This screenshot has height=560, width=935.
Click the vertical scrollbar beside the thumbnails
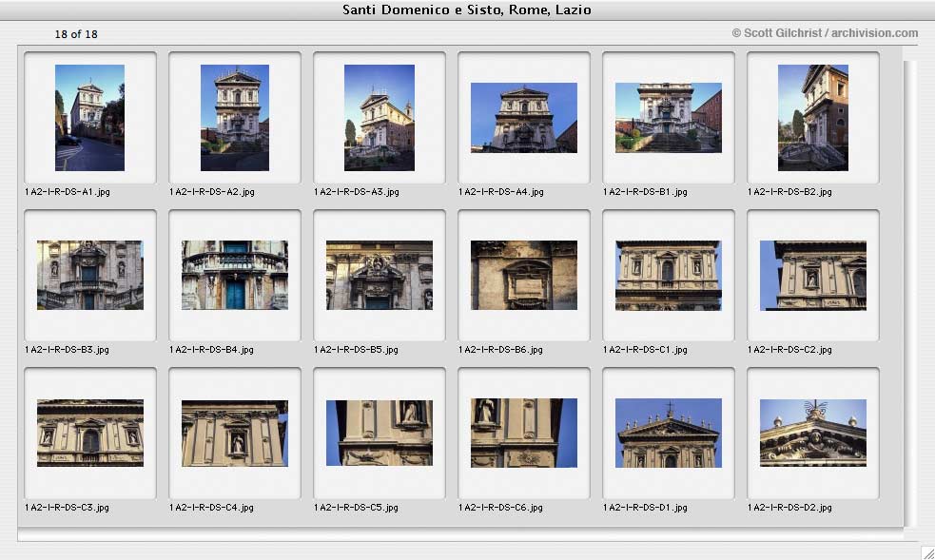pyautogui.click(x=909, y=294)
